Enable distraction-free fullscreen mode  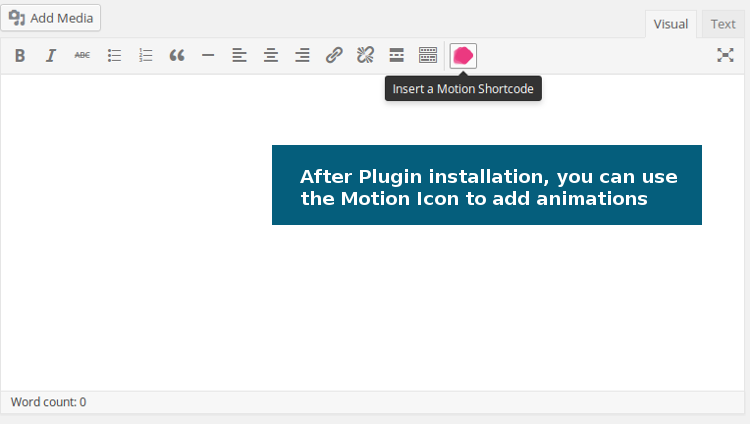click(725, 56)
